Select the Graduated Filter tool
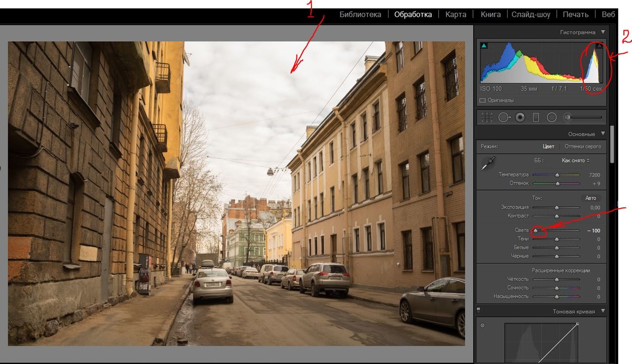 pyautogui.click(x=536, y=117)
